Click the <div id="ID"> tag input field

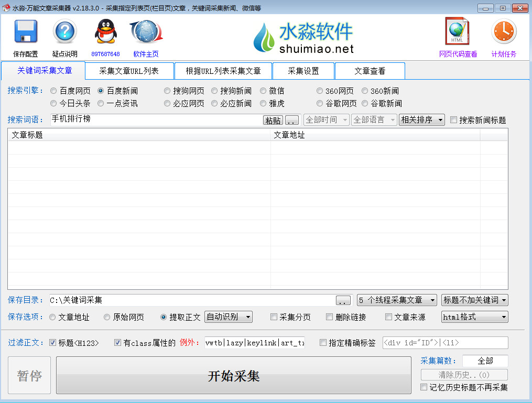click(x=445, y=343)
